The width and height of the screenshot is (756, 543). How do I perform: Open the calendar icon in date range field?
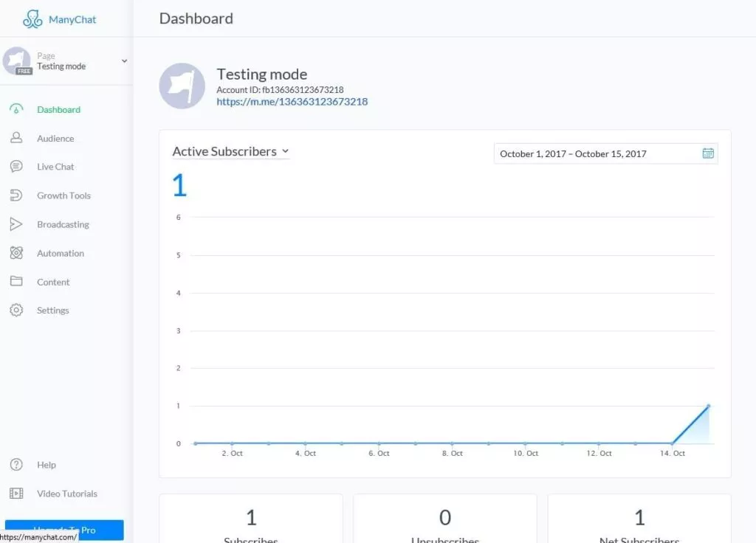pyautogui.click(x=708, y=153)
